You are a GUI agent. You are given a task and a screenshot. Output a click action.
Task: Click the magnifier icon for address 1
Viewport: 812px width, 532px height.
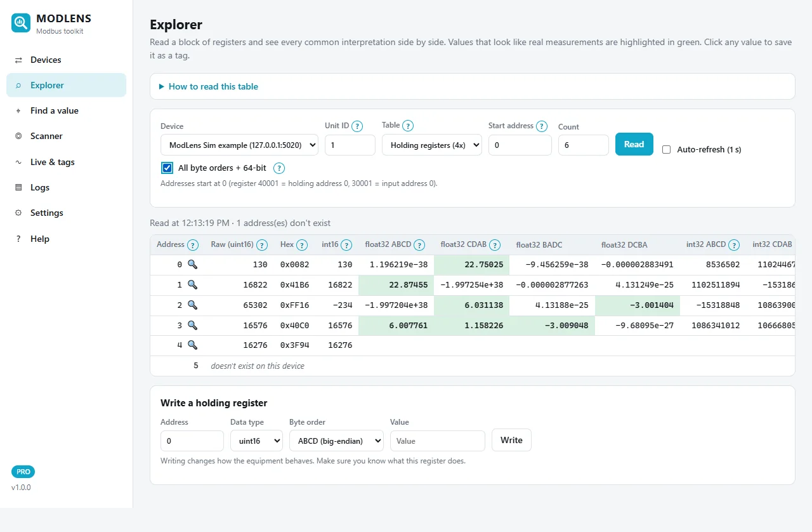tap(192, 285)
